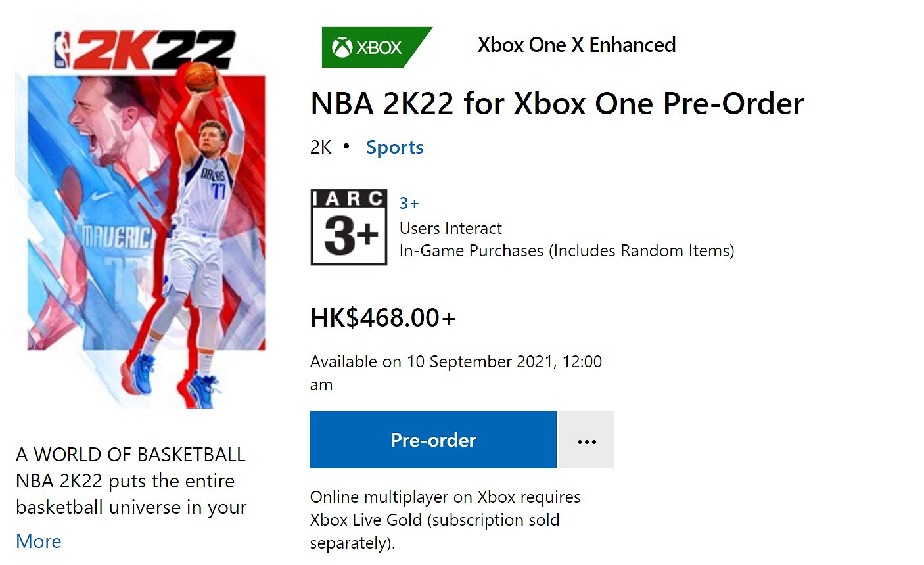Open the More options ellipsis menu
This screenshot has width=924, height=565.
coord(586,440)
